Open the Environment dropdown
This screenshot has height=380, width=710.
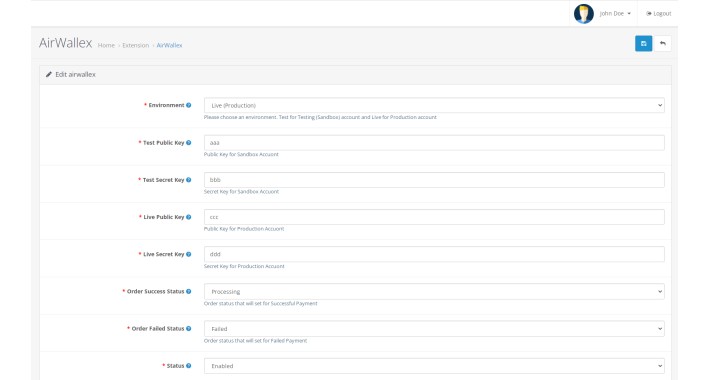[x=434, y=105]
